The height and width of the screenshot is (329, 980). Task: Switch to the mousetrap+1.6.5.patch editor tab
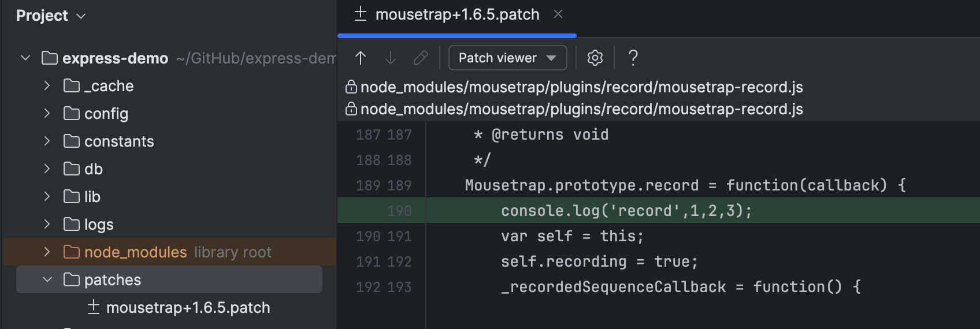point(456,14)
